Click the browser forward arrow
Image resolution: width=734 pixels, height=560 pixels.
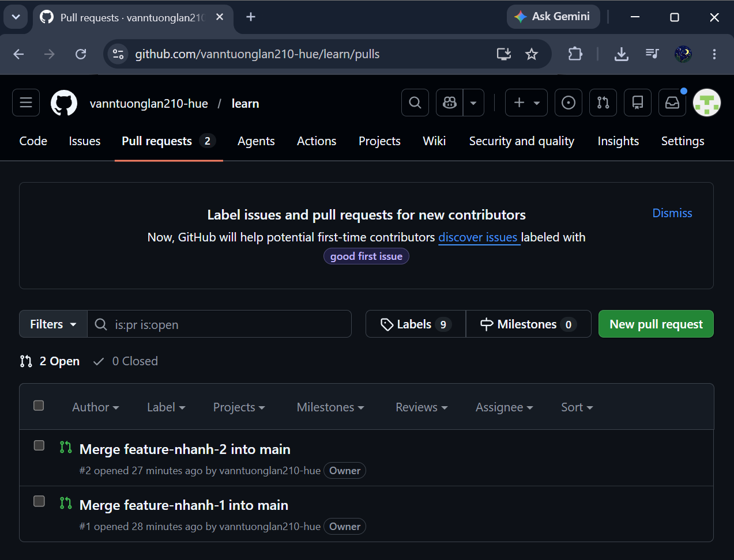[x=50, y=54]
